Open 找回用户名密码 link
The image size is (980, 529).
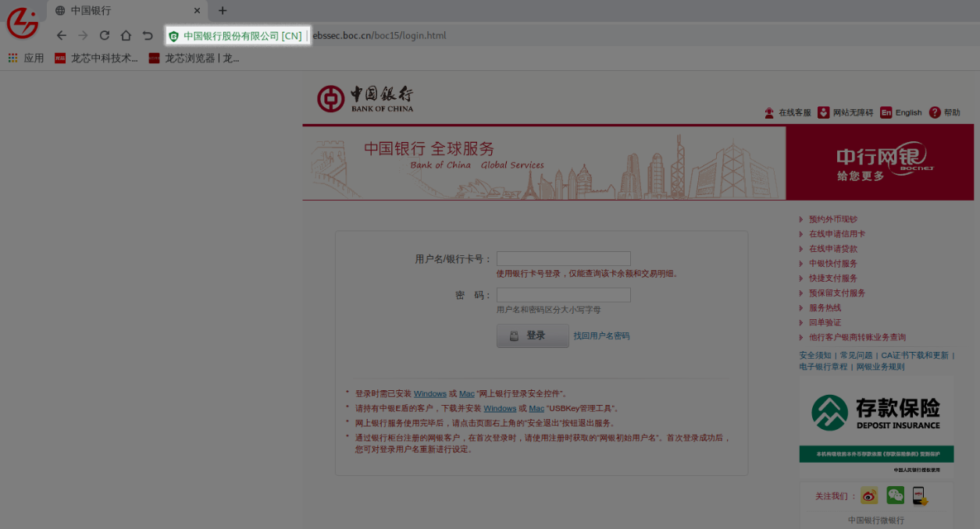[x=601, y=336]
